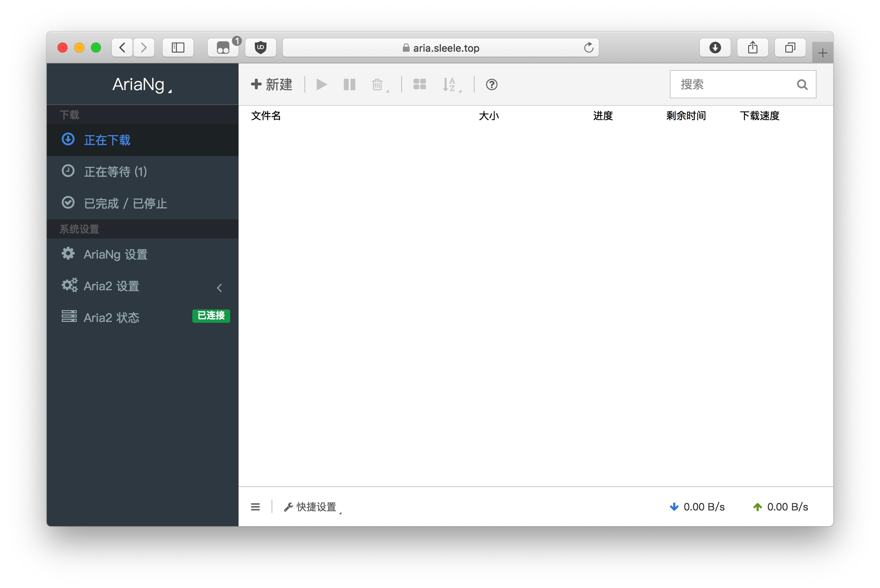
Task: Open the AriaNg title dropdown
Action: pyautogui.click(x=142, y=85)
